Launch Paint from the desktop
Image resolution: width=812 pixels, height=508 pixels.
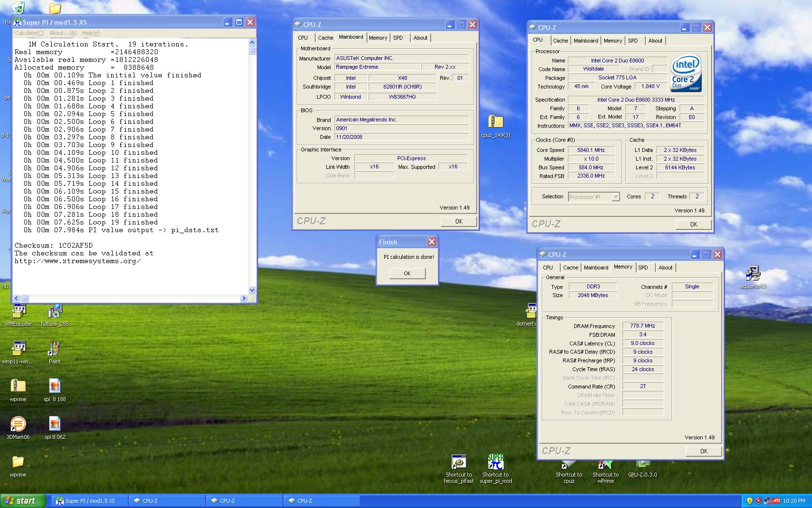tap(55, 352)
